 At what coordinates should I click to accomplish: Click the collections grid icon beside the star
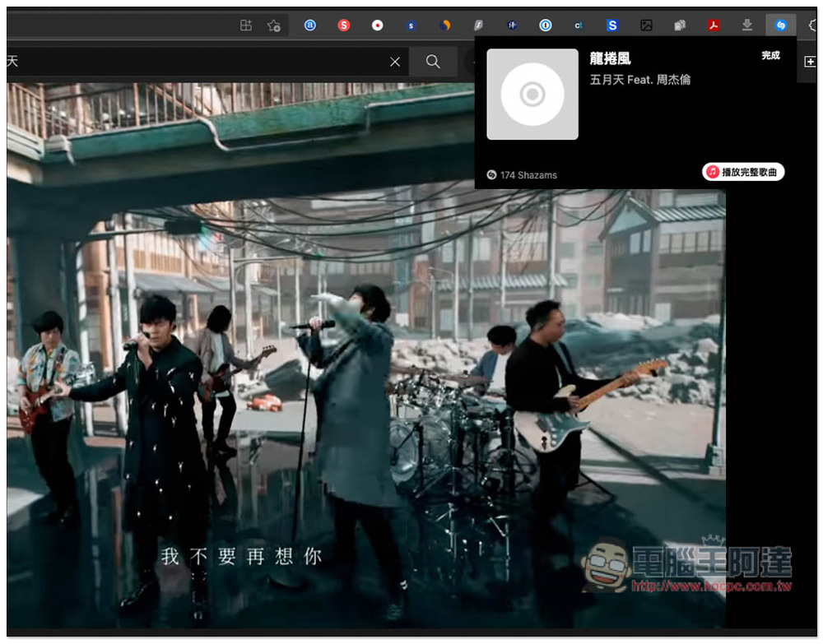click(245, 25)
